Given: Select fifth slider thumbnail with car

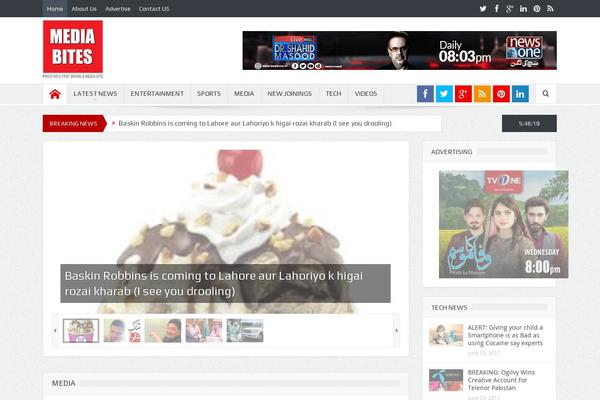Looking at the screenshot, I should point(245,331).
